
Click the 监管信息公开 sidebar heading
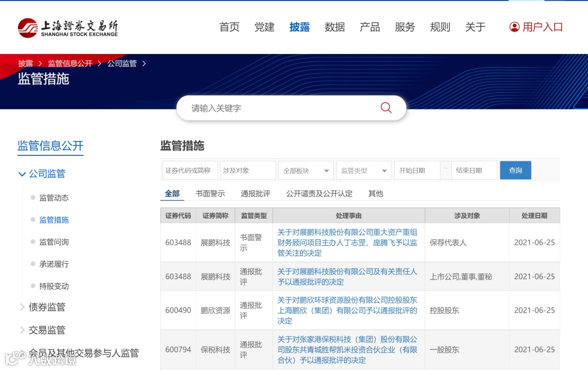click(50, 145)
